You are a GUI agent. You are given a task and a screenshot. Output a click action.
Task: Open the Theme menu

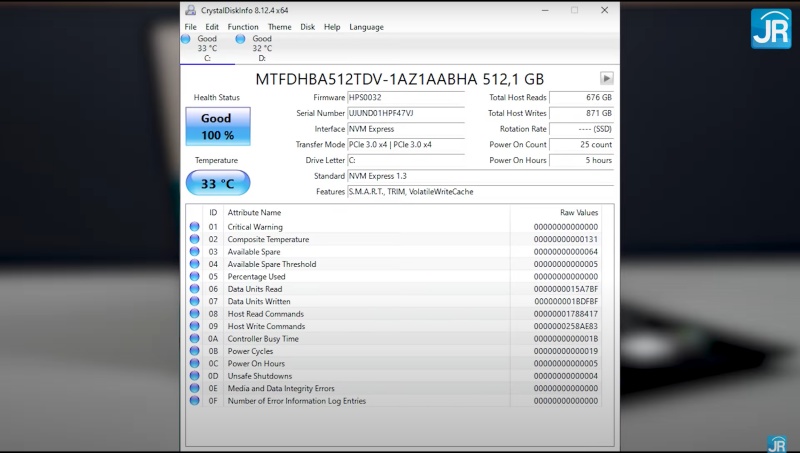pyautogui.click(x=280, y=27)
